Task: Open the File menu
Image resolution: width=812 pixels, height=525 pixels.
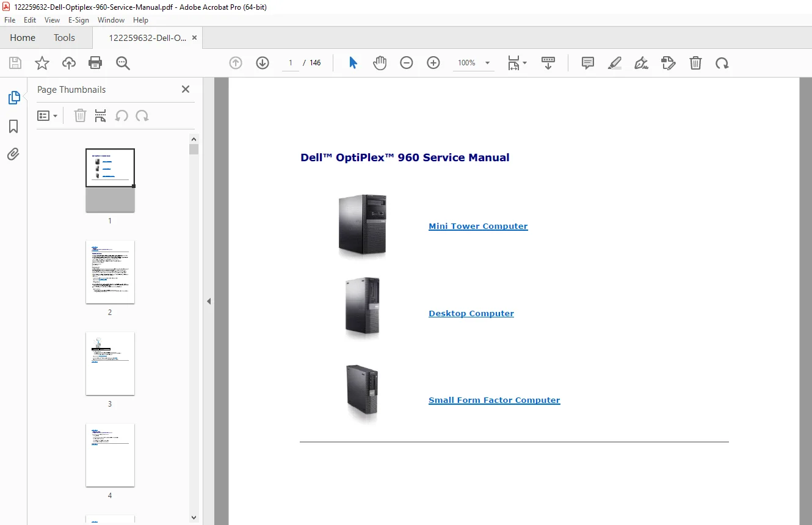Action: [10, 20]
